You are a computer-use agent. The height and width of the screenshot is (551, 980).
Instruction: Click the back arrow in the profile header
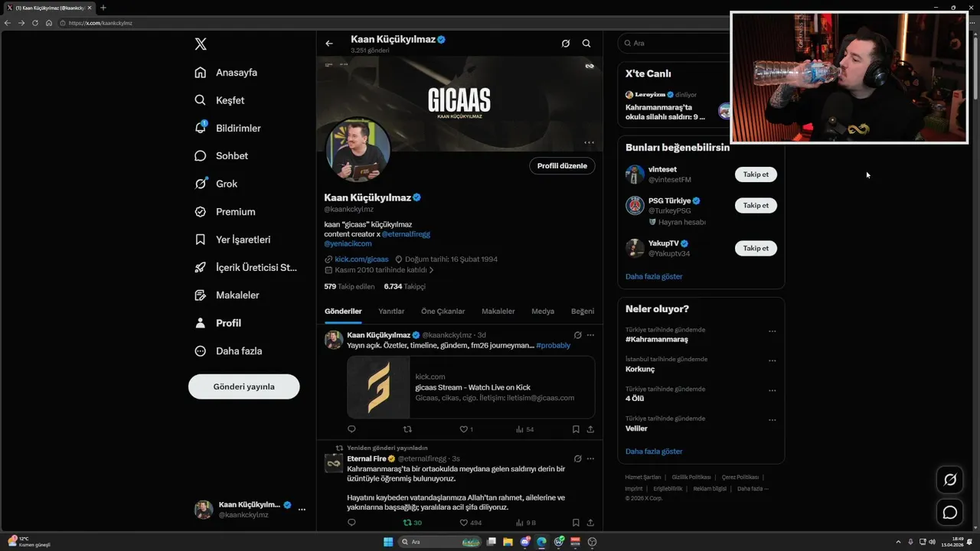click(329, 44)
